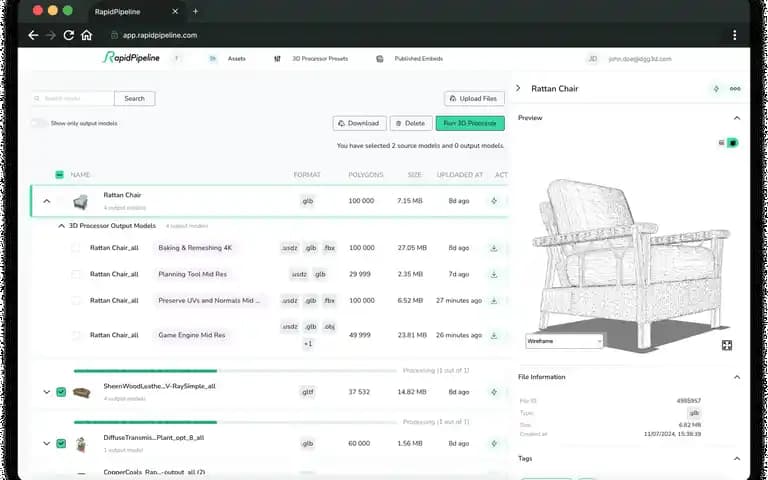
Task: Click the Rattan Chair thumbnail
Action: point(81,202)
